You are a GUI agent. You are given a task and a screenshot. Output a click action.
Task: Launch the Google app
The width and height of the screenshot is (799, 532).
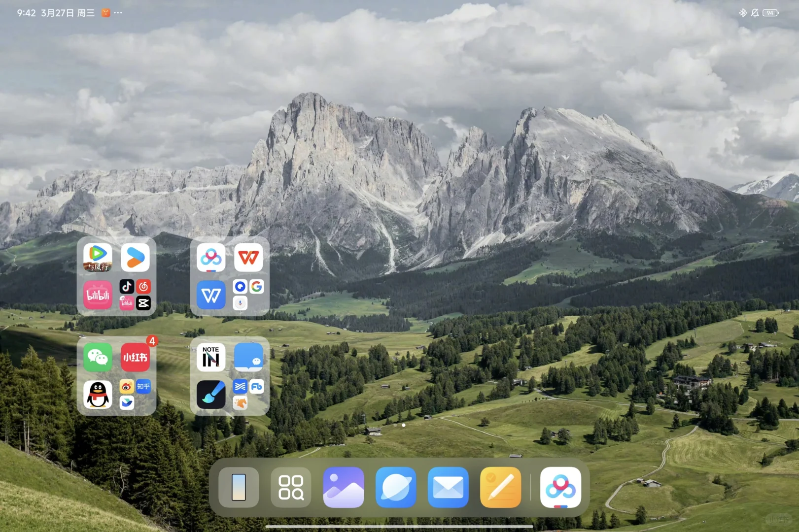pyautogui.click(x=257, y=287)
